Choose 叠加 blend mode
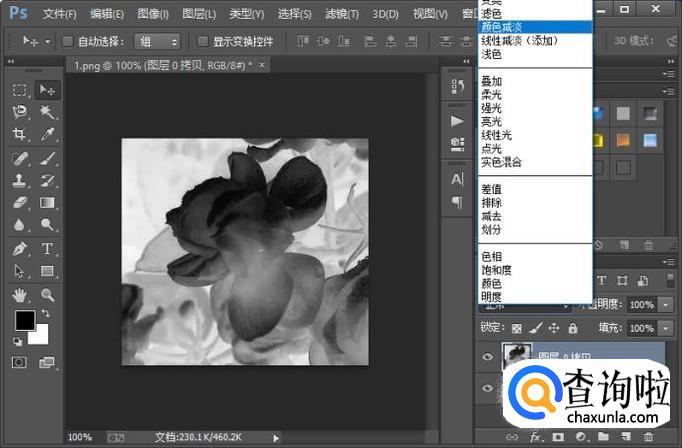This screenshot has width=682, height=448. point(535,81)
